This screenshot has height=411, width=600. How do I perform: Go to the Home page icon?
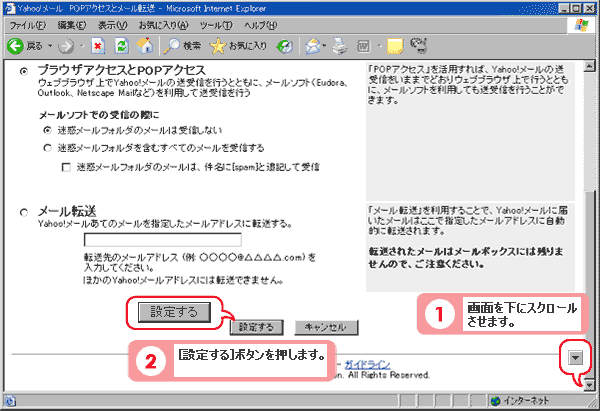(145, 46)
